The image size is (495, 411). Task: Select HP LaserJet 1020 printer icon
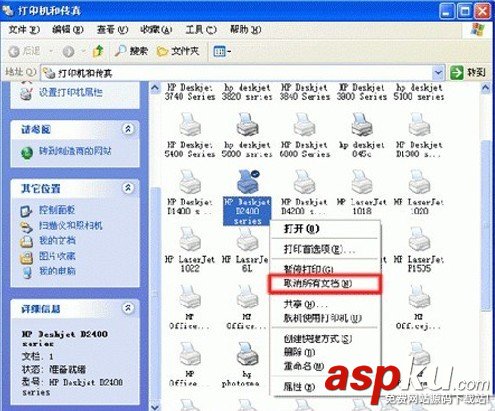point(419,182)
